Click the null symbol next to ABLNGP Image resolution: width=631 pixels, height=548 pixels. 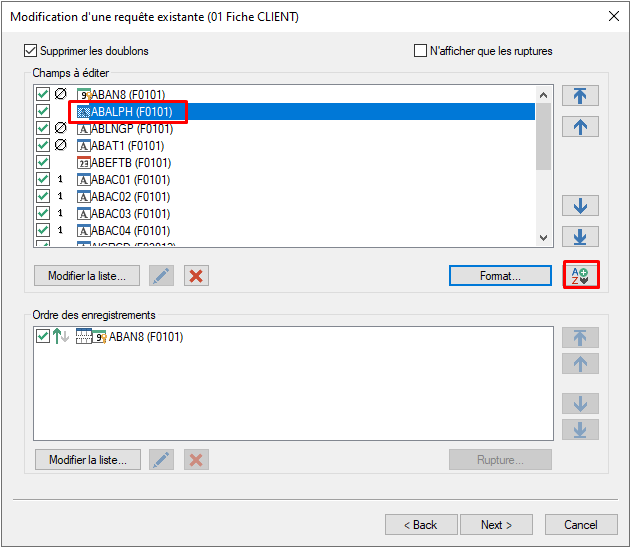(60, 128)
